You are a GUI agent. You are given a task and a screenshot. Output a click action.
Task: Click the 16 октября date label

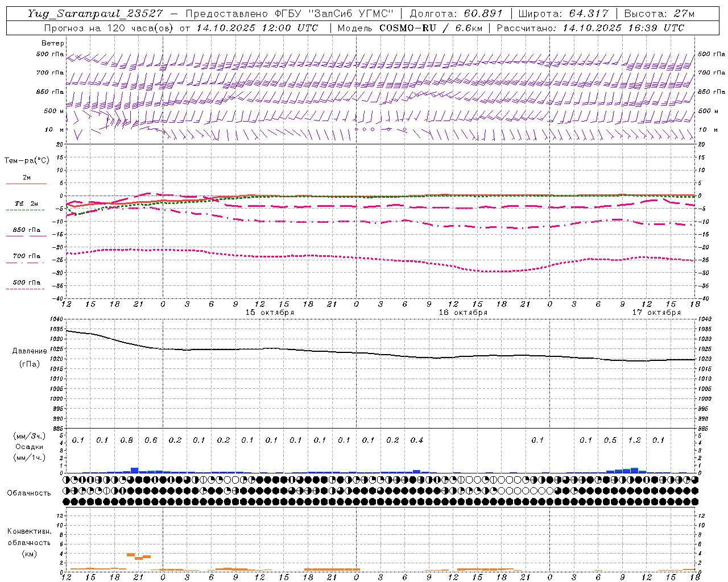463,313
